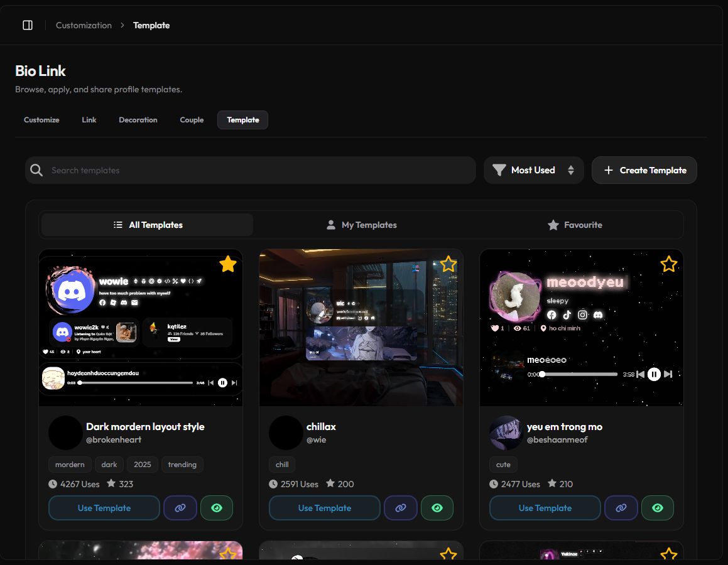Show All Templates list
728x565 pixels.
click(x=148, y=225)
